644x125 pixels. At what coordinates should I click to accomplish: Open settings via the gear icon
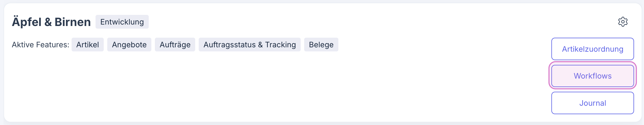coord(623,22)
